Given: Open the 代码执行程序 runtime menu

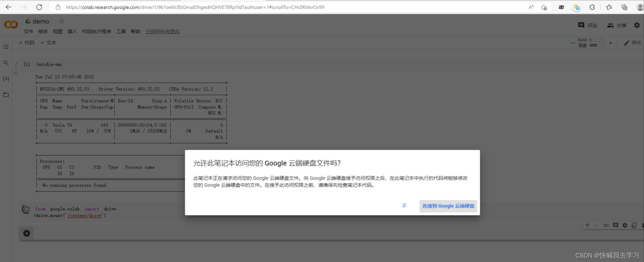Looking at the screenshot, I should click(x=96, y=31).
